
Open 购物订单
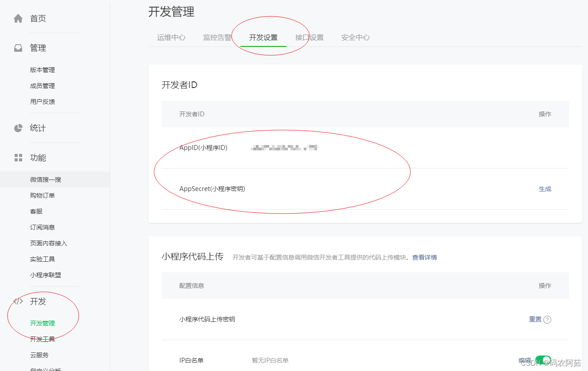(x=43, y=195)
